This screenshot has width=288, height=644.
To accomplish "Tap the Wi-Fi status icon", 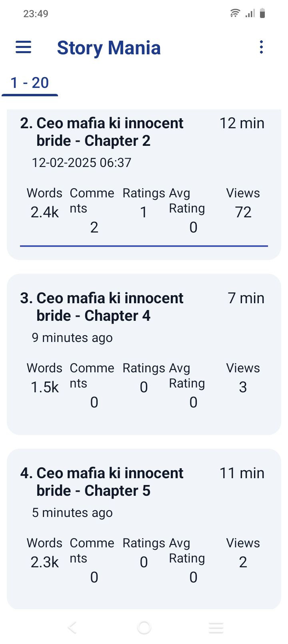I will [x=235, y=13].
